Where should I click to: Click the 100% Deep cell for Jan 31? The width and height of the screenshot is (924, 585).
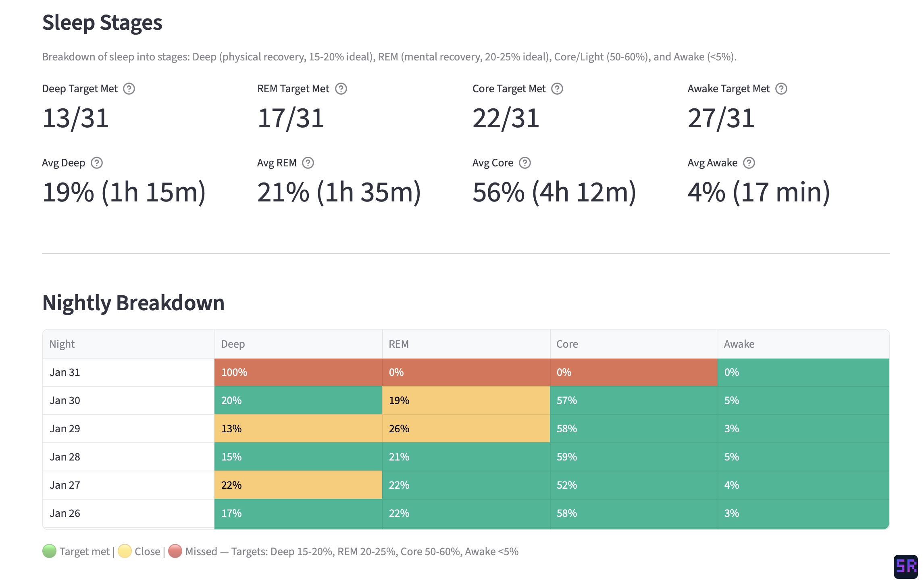click(x=298, y=372)
